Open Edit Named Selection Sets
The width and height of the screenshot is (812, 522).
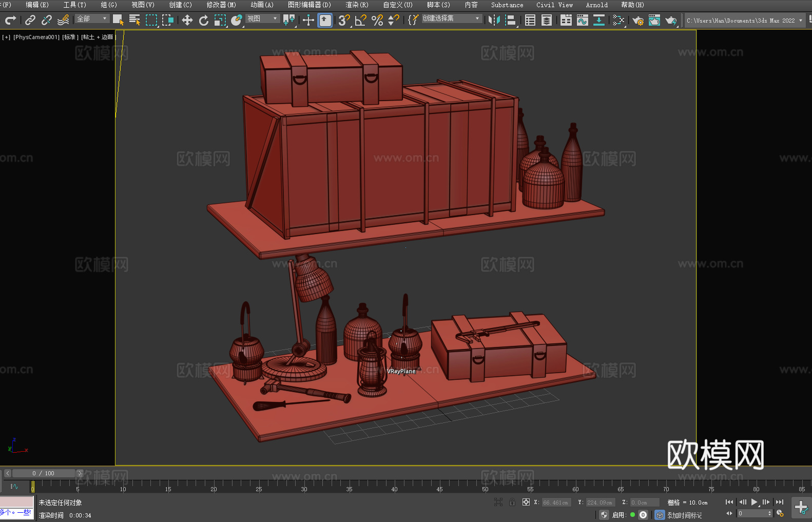pyautogui.click(x=413, y=20)
